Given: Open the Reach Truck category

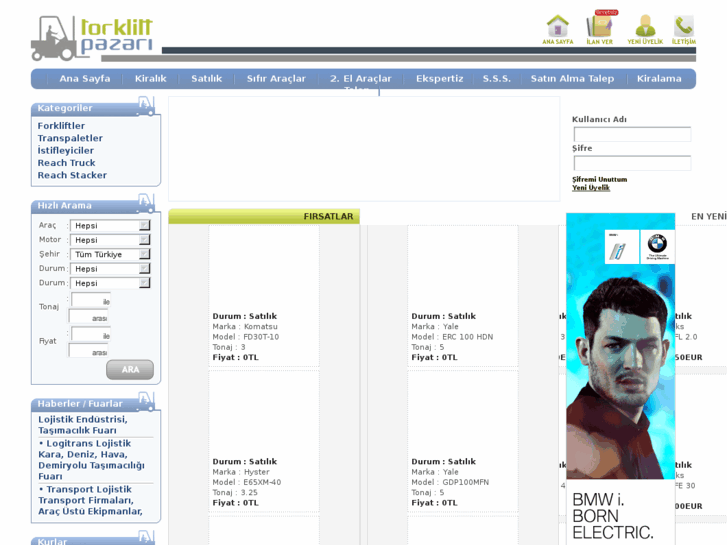Looking at the screenshot, I should 66,163.
